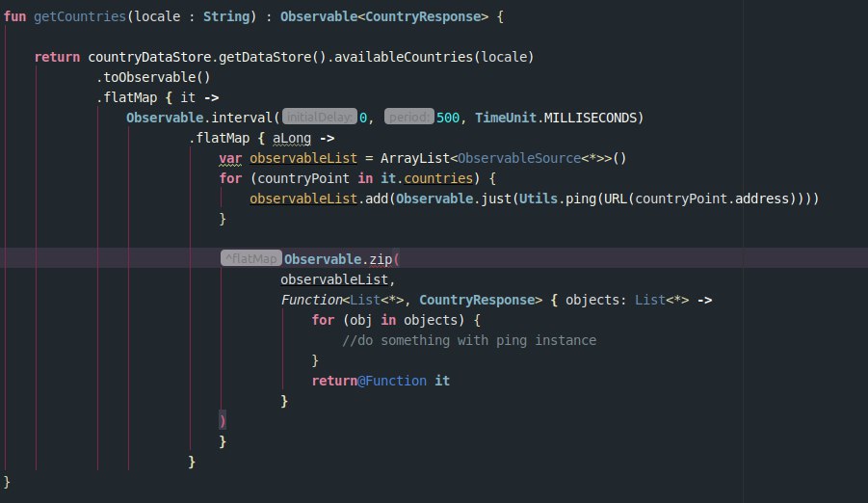
Task: Click the 500 period value
Action: coord(448,118)
